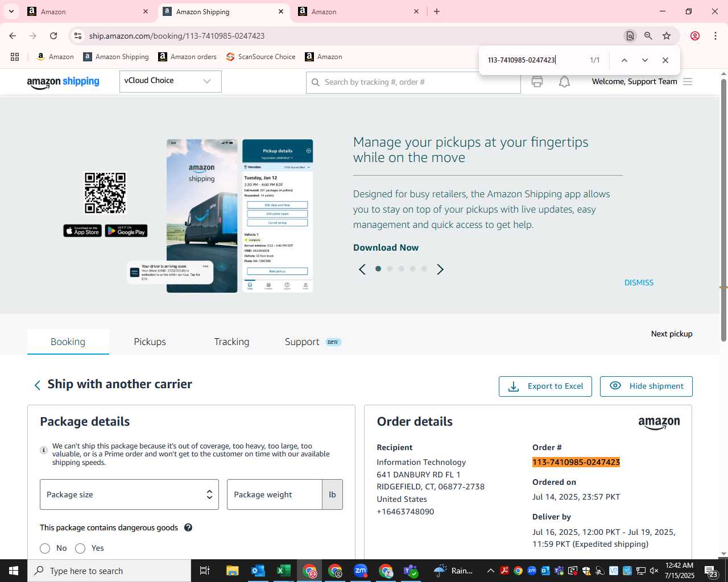Image resolution: width=728 pixels, height=582 pixels.
Task: Click the Welcome, Support Team text
Action: (635, 81)
